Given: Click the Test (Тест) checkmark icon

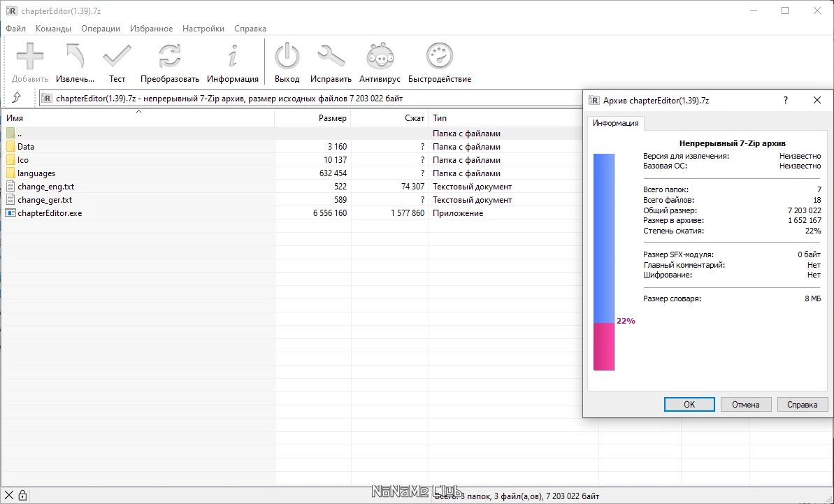Looking at the screenshot, I should pyautogui.click(x=117, y=57).
